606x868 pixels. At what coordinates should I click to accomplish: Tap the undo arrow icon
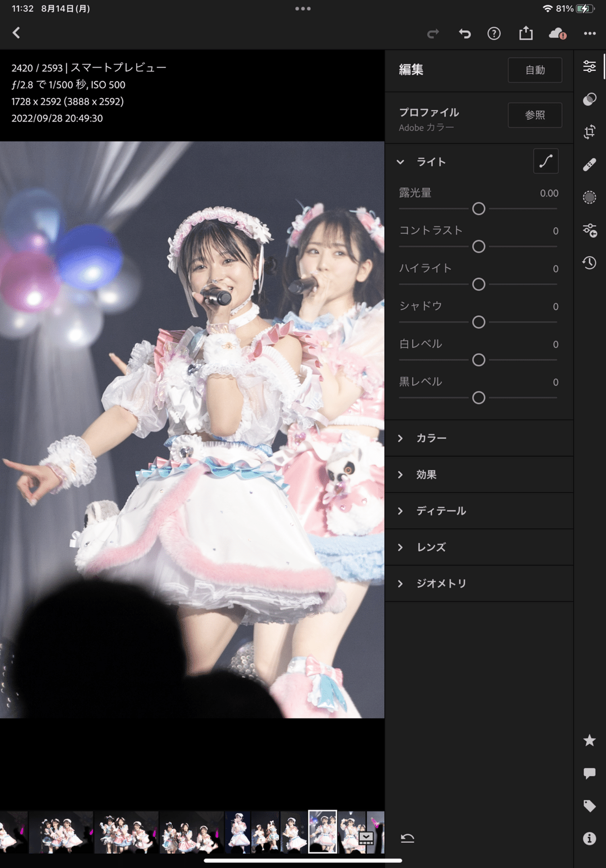pyautogui.click(x=465, y=34)
